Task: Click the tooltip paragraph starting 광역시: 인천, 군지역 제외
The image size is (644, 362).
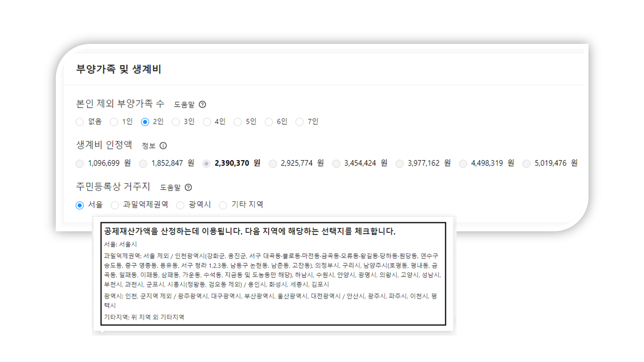Action: tap(270, 301)
